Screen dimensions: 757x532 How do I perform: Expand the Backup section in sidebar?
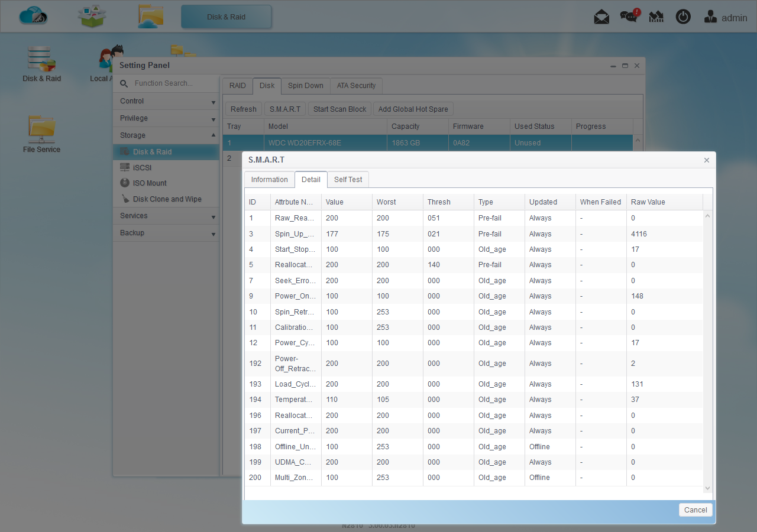point(166,233)
